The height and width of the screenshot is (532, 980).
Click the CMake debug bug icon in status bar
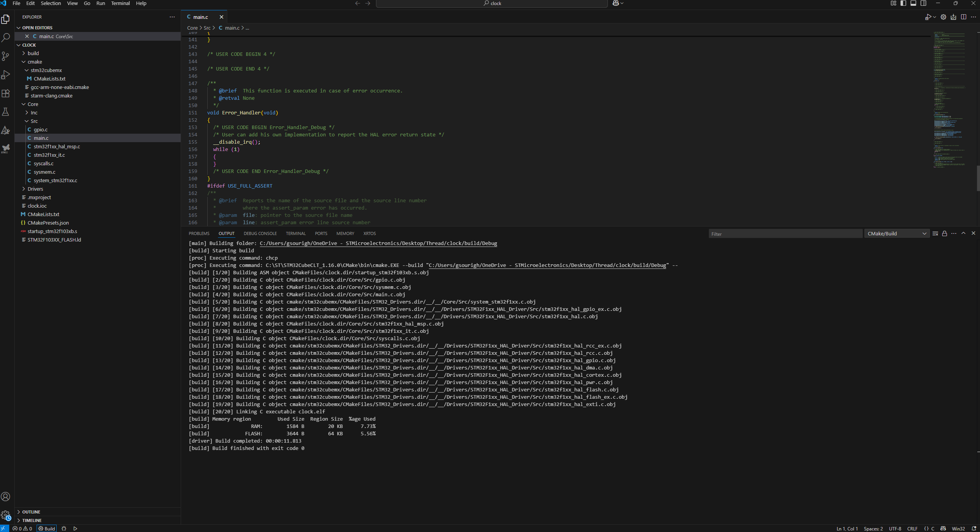[64, 529]
